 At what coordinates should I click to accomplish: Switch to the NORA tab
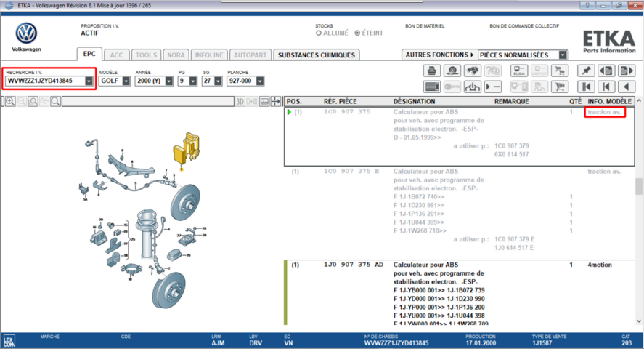[176, 55]
